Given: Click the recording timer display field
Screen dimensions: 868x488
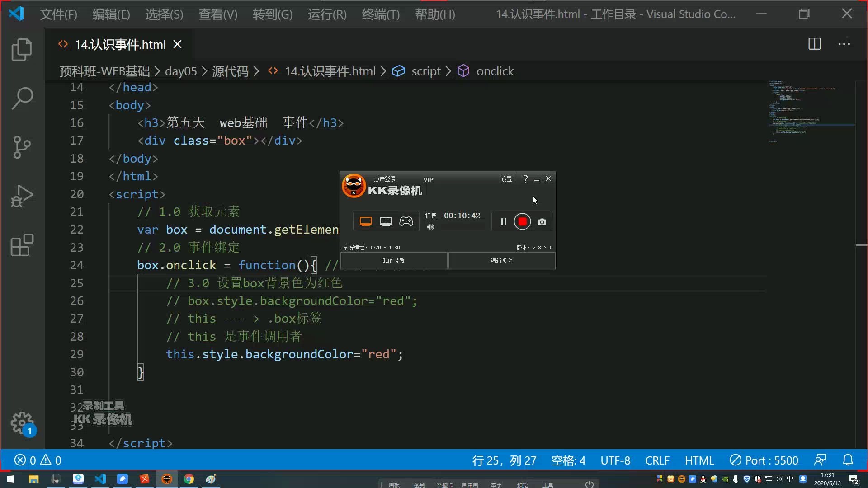Looking at the screenshot, I should (x=462, y=215).
